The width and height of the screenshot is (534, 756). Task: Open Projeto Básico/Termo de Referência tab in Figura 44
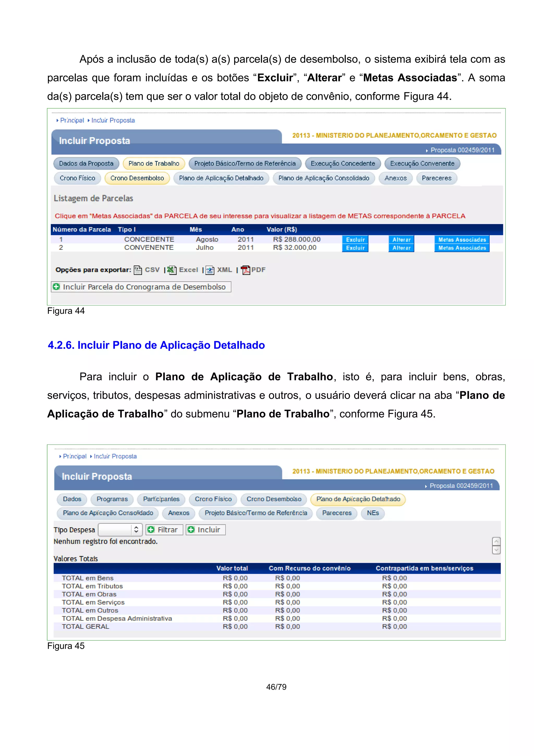pos(245,164)
